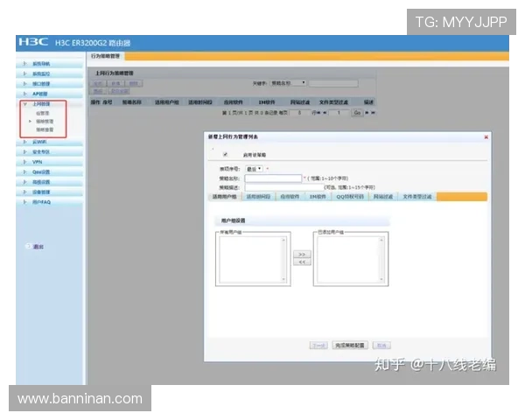The width and height of the screenshot is (525, 420).
Task: Click the >> add user group arrow button
Action: [300, 254]
